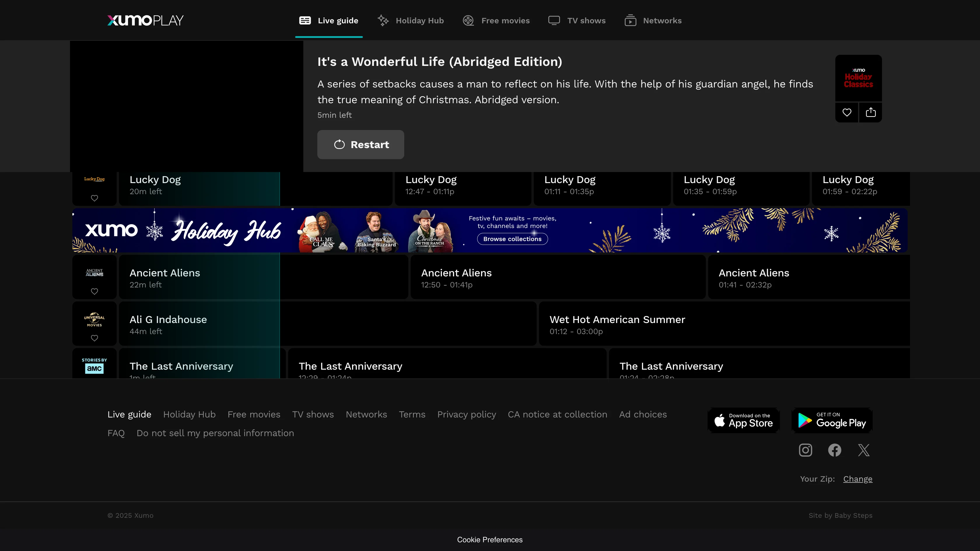Click Browse collections on Holiday Hub banner

(x=512, y=239)
